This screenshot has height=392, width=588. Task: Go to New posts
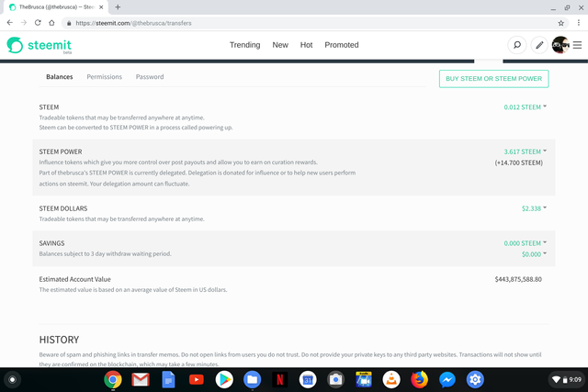point(280,45)
